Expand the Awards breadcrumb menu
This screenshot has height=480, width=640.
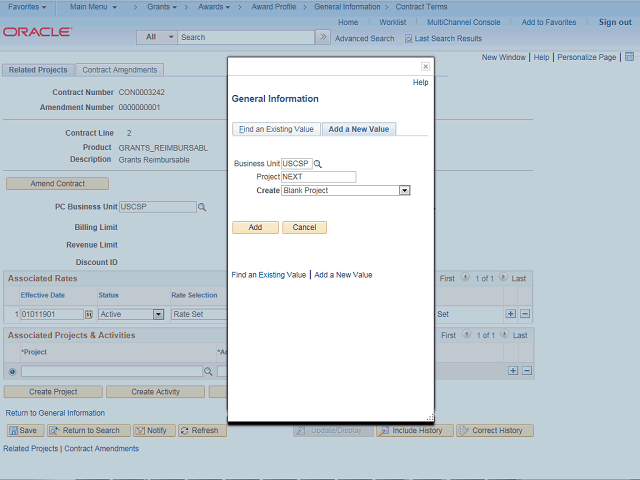click(x=214, y=7)
